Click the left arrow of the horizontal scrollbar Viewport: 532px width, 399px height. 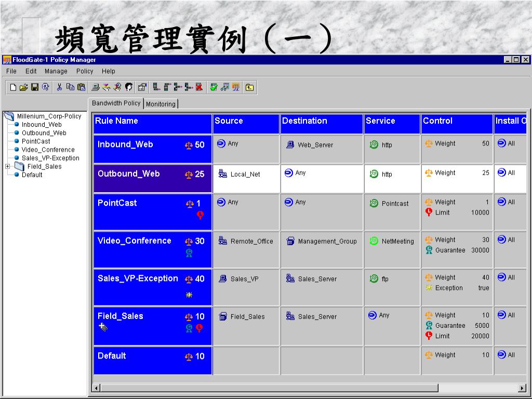pyautogui.click(x=96, y=388)
